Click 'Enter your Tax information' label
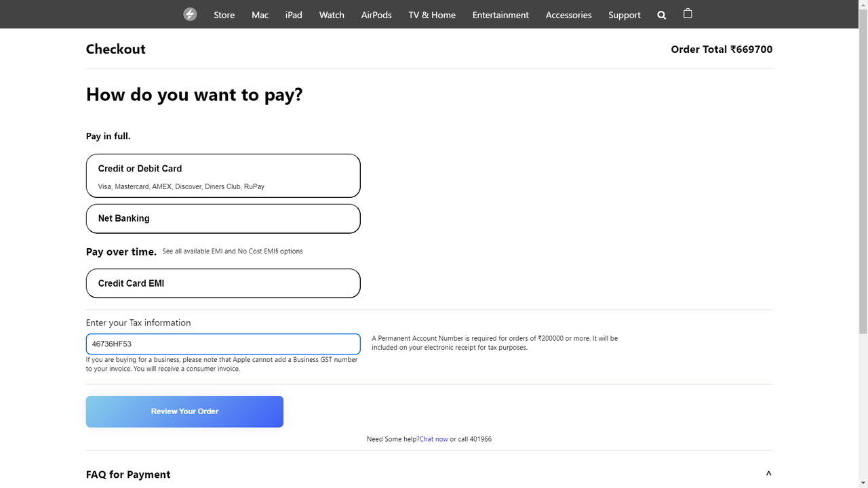The width and height of the screenshot is (868, 488). pyautogui.click(x=138, y=323)
